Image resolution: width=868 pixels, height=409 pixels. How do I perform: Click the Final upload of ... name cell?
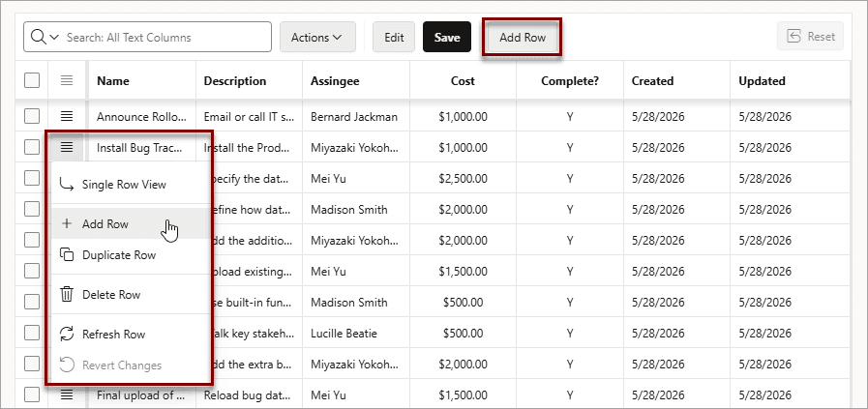141,395
